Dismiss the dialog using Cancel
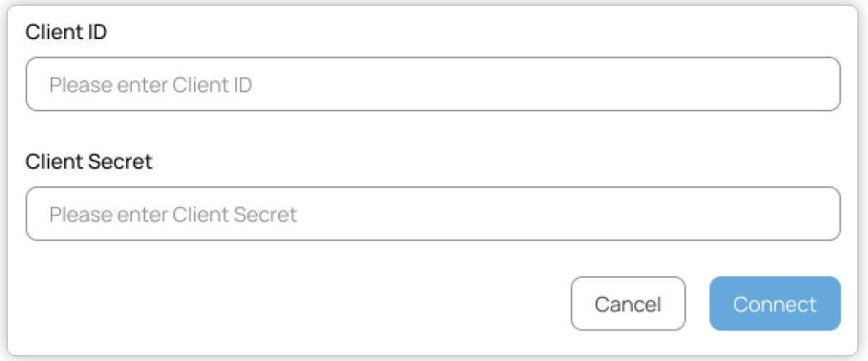Screen dimensions: 868x361 tap(628, 304)
